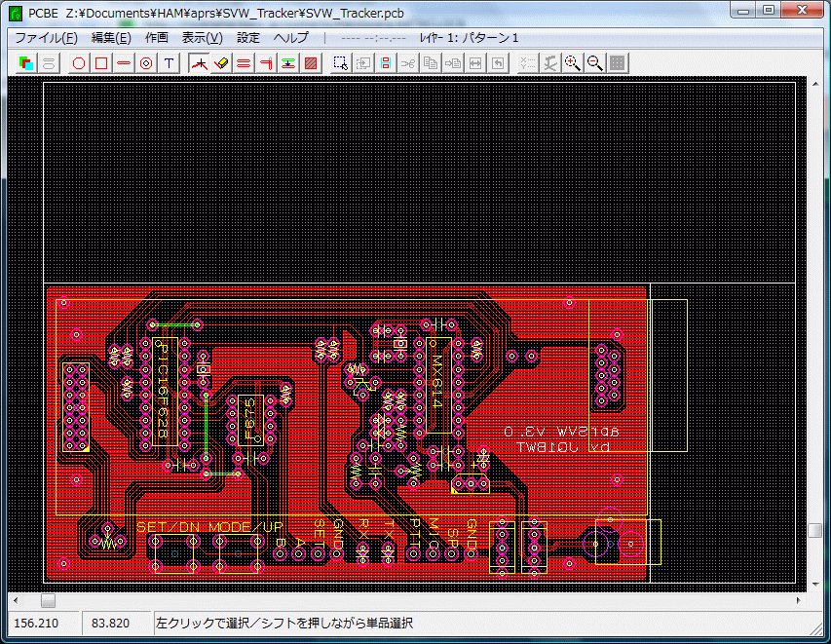This screenshot has height=644, width=831.
Task: Enable the dashed rectangle area select tool
Action: pyautogui.click(x=340, y=63)
